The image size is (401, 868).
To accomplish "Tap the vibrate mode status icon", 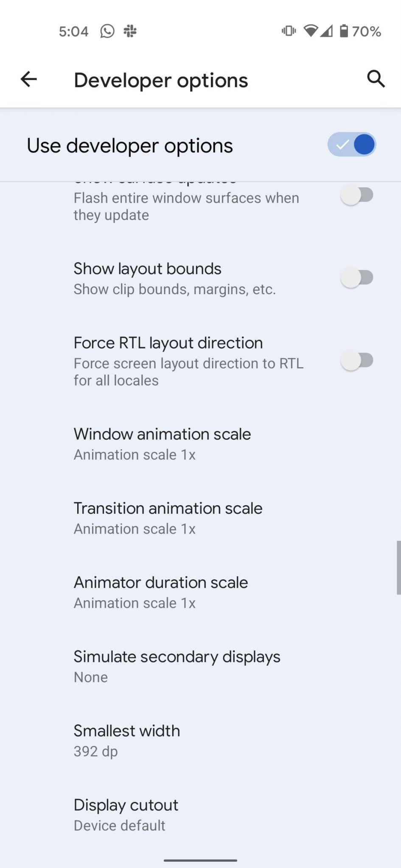I will pos(289,31).
